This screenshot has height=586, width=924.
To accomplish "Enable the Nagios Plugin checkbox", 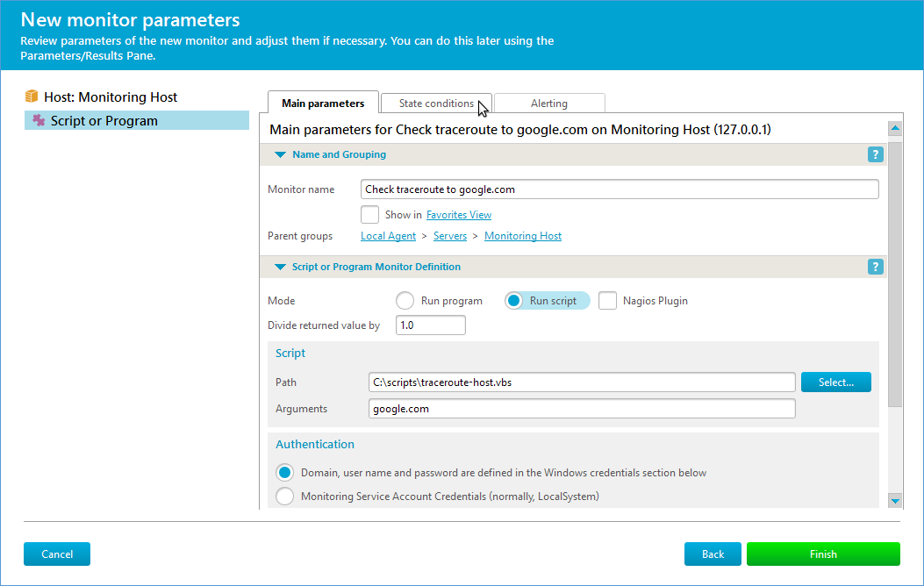I will tap(607, 300).
